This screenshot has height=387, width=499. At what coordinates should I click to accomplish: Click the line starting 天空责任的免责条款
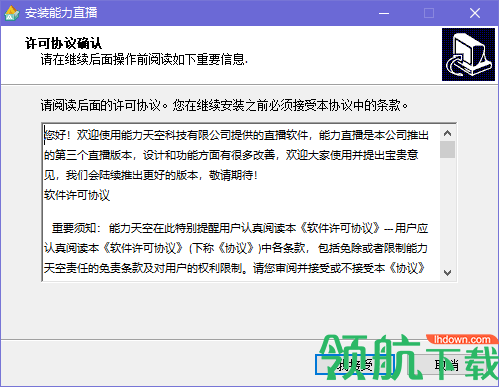tap(235, 268)
